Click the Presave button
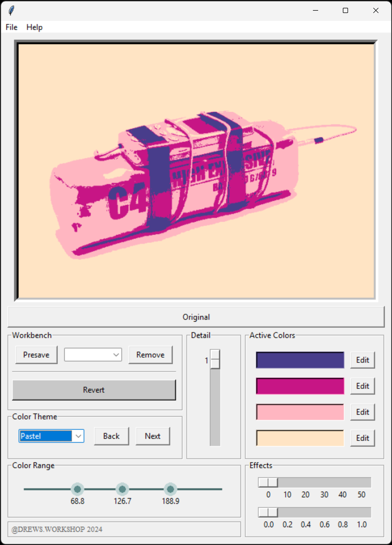Viewport: 392px width, 545px height. [36, 355]
